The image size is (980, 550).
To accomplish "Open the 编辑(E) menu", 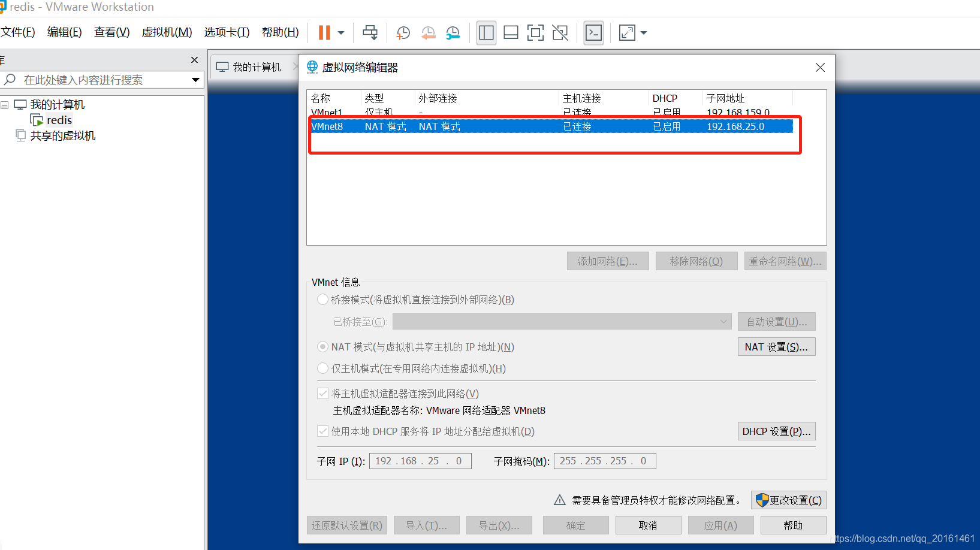I will pyautogui.click(x=65, y=32).
